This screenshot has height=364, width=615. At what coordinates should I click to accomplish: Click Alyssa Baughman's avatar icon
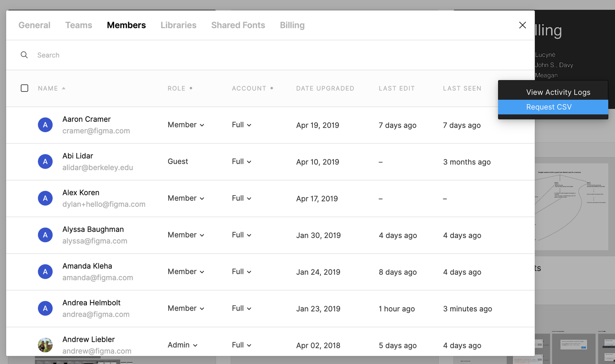coord(45,235)
